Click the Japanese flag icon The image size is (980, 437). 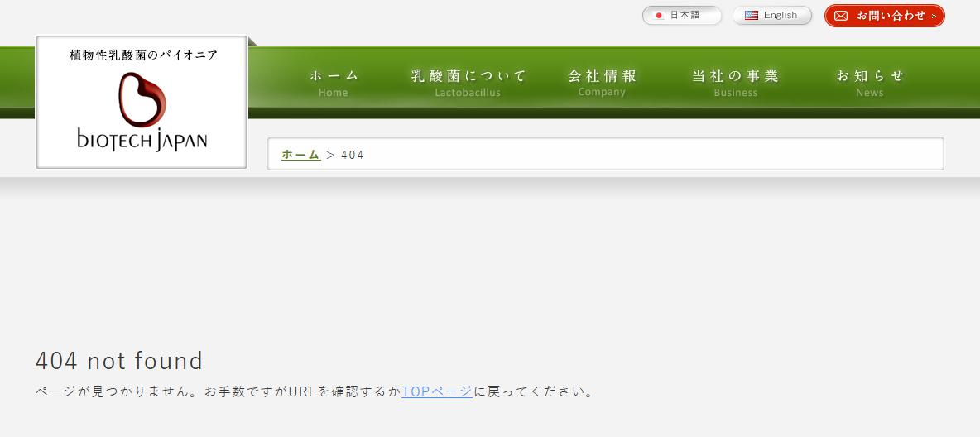pos(659,15)
